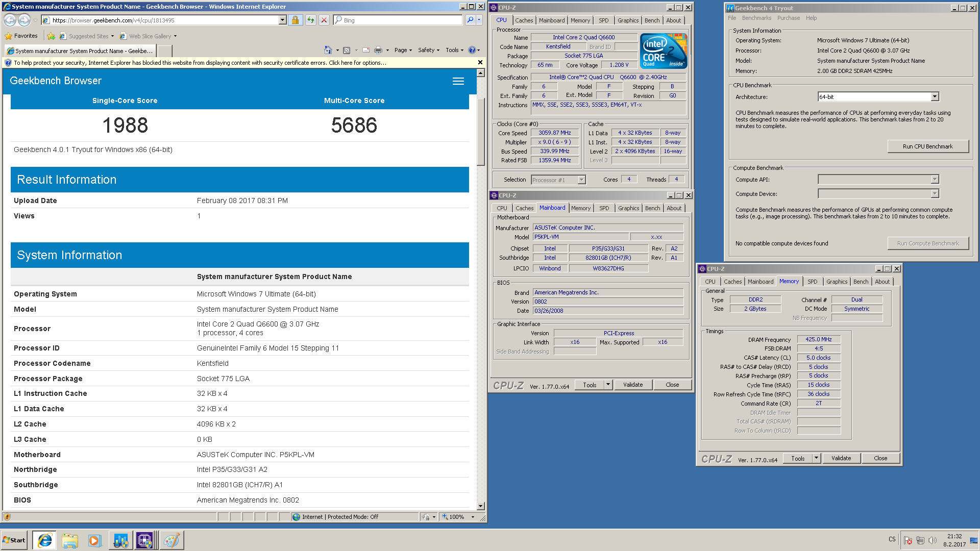Click the network icon in system tray
980x551 pixels.
[920, 540]
